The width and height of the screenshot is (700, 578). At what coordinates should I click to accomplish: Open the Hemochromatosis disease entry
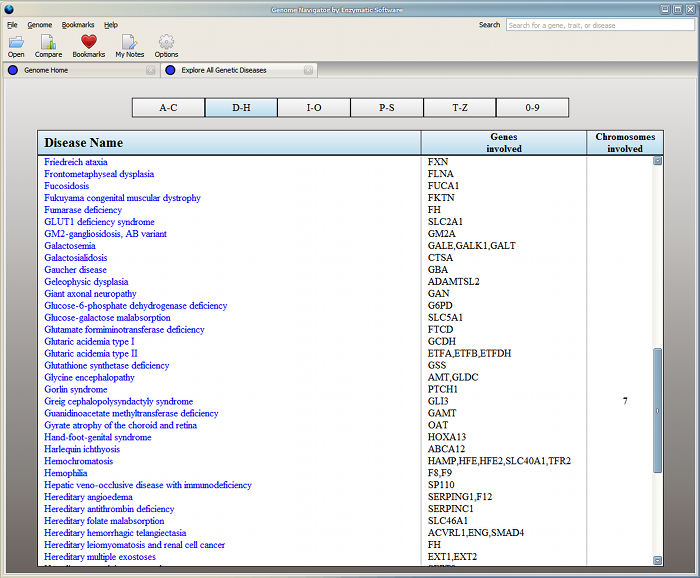point(79,461)
